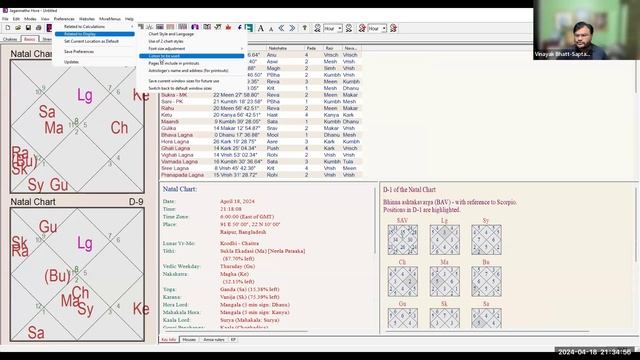Screen dimensions: 640x360
Task: Click the Sy ashtakavarga mini chart
Action: [486, 240]
